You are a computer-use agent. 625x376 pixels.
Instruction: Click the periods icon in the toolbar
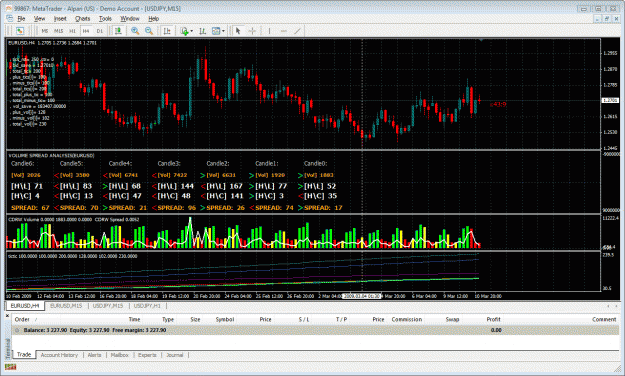coord(202,31)
